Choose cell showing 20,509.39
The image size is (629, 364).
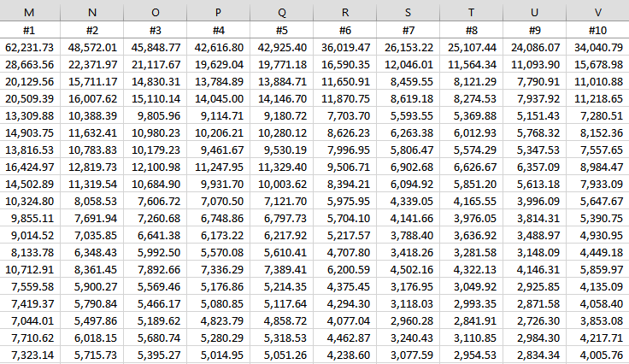coord(30,98)
